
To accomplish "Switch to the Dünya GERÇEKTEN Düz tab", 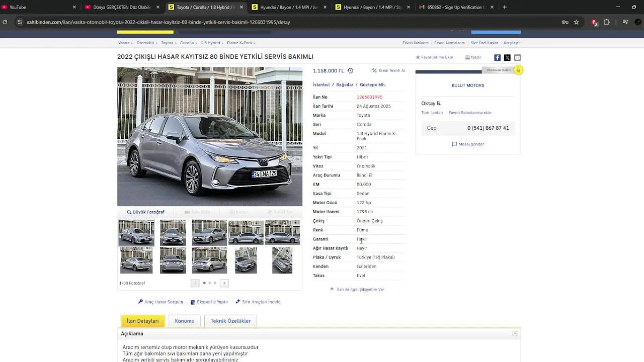I will tap(122, 7).
